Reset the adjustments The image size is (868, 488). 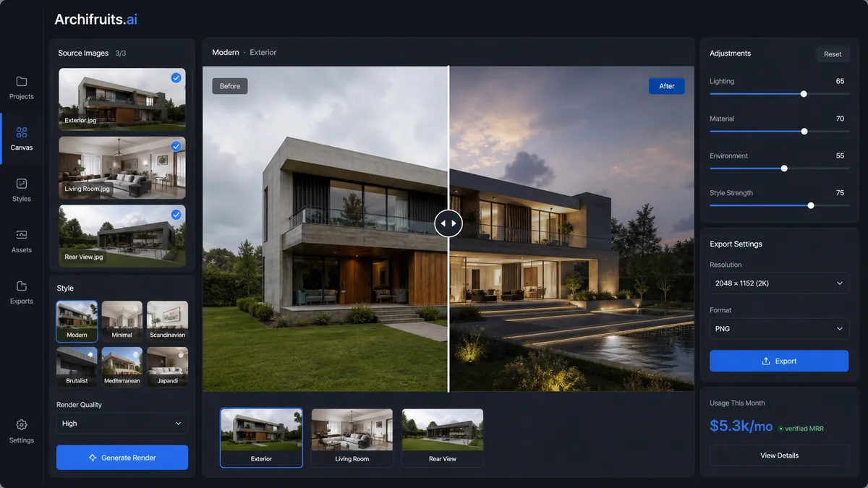click(833, 54)
